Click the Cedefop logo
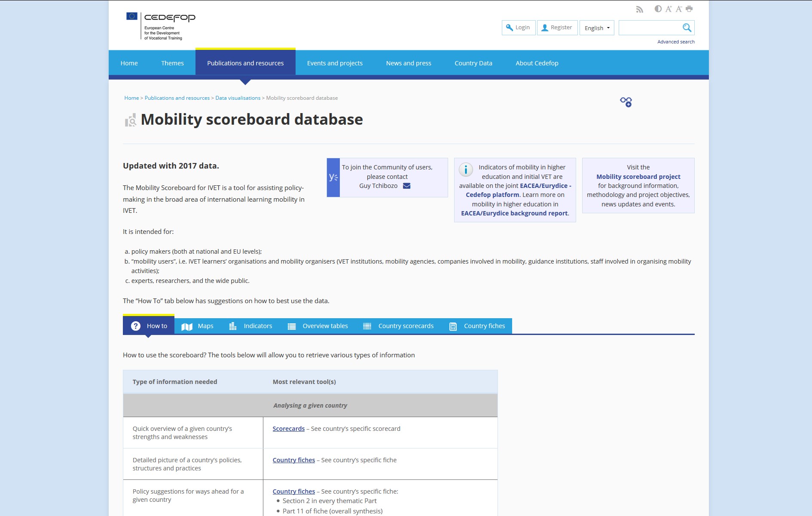The width and height of the screenshot is (812, 516). tap(161, 26)
